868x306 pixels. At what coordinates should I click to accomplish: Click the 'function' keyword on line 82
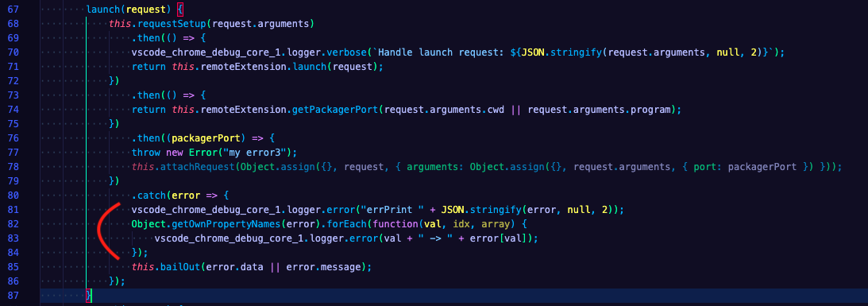[395, 224]
